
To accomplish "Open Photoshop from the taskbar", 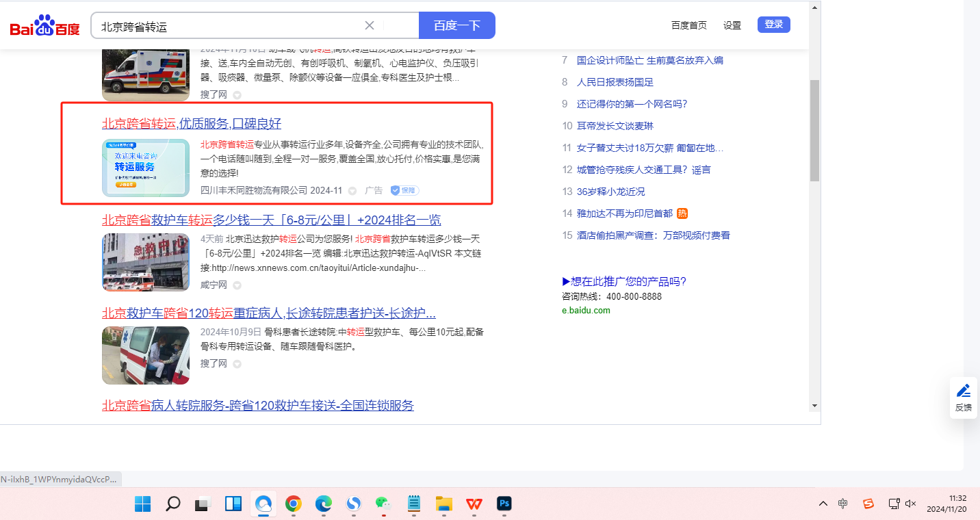I will (505, 504).
